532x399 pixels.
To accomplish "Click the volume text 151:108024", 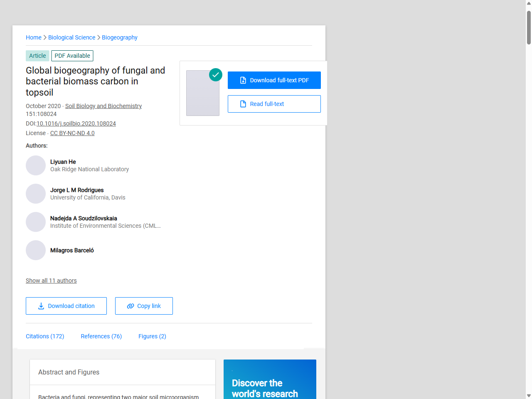I will pyautogui.click(x=41, y=114).
